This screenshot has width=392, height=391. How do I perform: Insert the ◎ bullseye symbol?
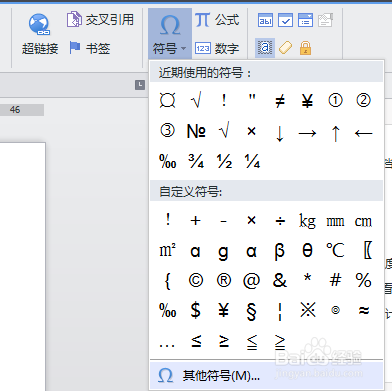pyautogui.click(x=335, y=310)
